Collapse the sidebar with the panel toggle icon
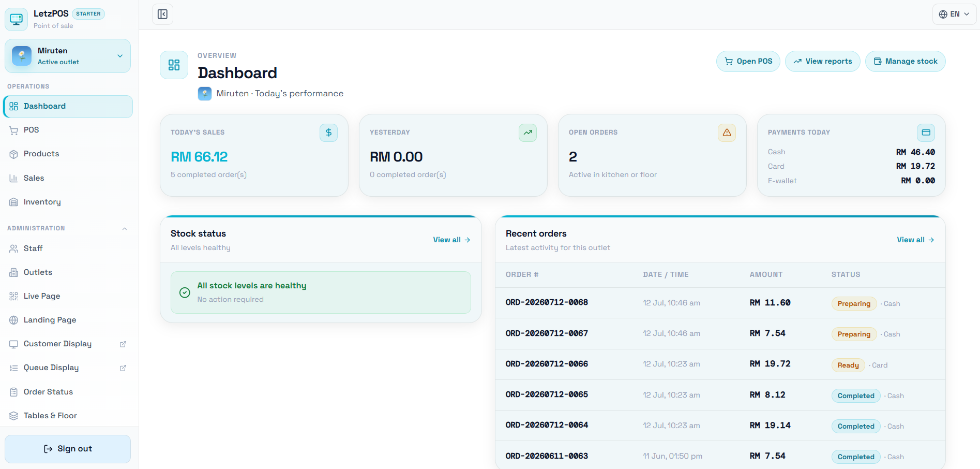Screen dimensions: 980x469 tap(162, 14)
